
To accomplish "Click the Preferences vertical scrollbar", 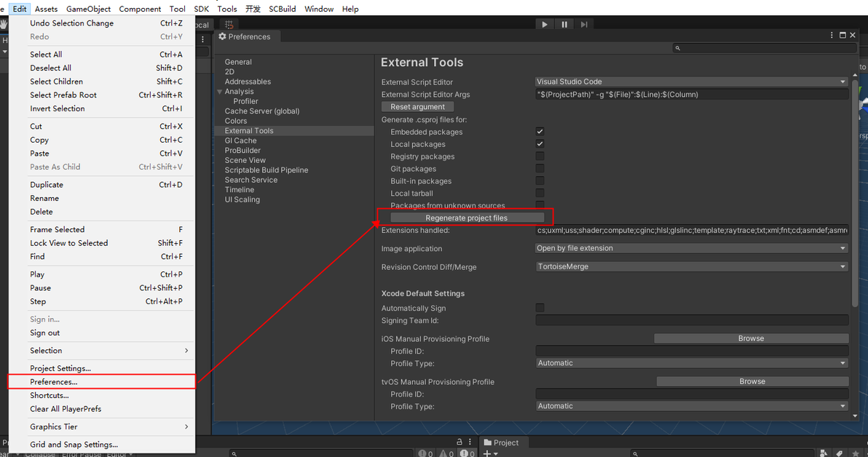I will pyautogui.click(x=855, y=194).
